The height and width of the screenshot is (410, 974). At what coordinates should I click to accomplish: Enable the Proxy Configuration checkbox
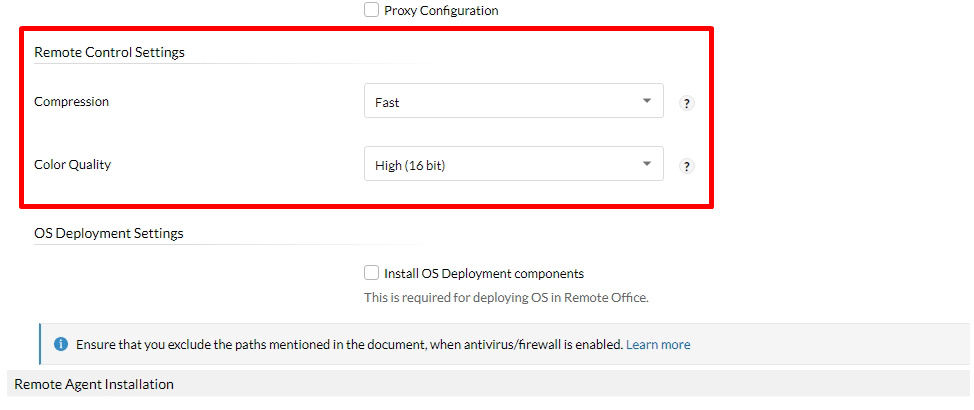pyautogui.click(x=371, y=10)
